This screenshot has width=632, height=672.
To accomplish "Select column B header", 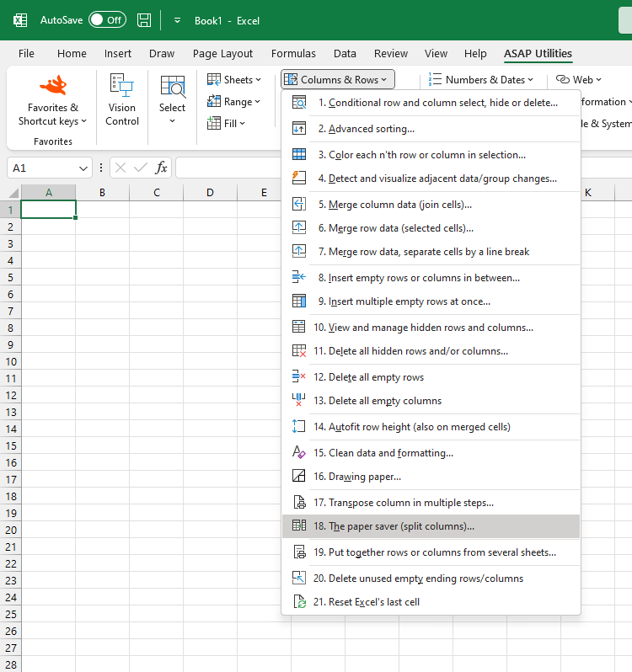I will click(103, 193).
